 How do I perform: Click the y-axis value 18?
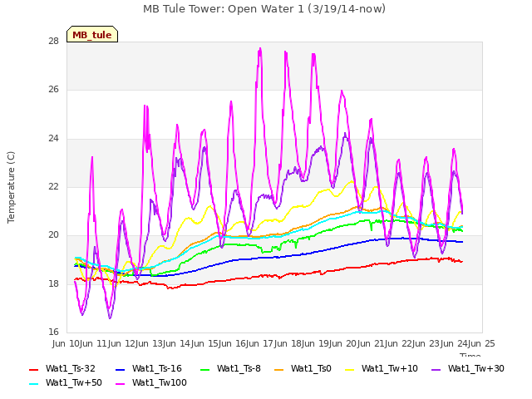point(53,283)
